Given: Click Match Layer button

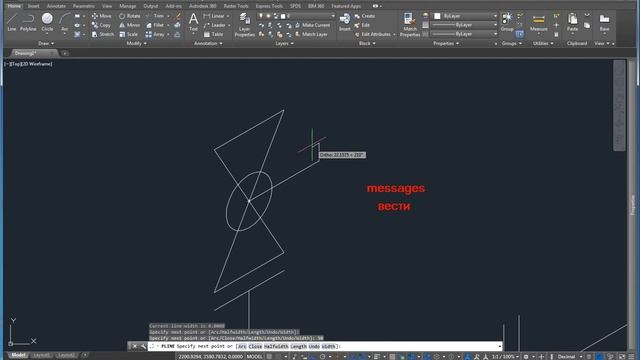Looking at the screenshot, I should (x=311, y=35).
